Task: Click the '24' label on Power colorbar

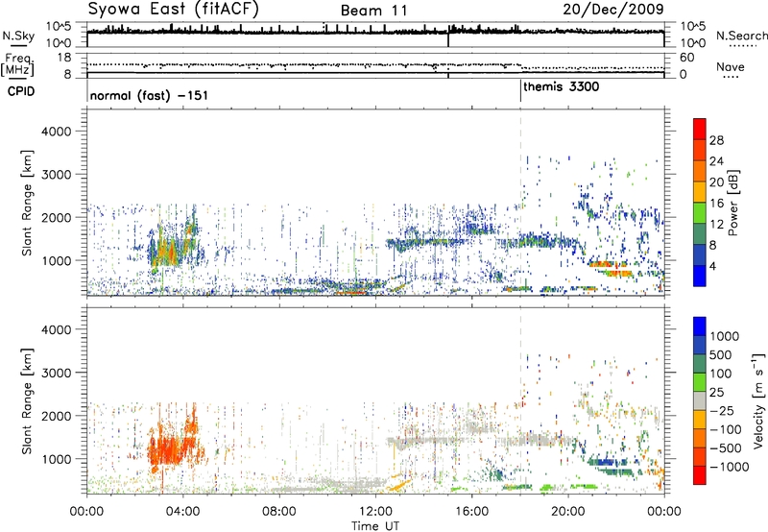Action: point(716,161)
